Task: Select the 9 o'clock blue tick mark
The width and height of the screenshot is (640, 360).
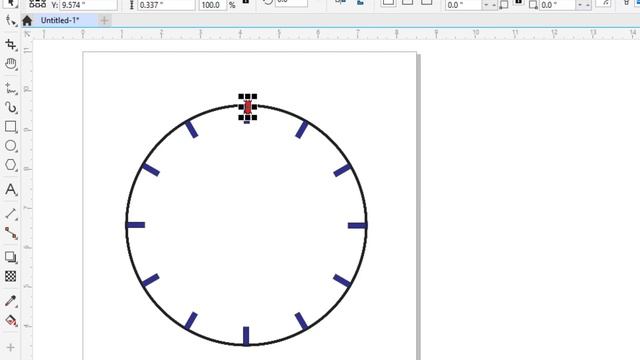Action: [x=136, y=225]
